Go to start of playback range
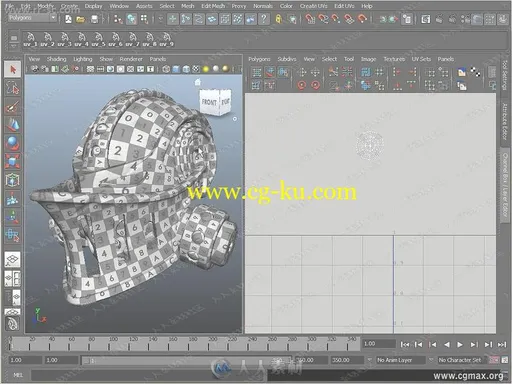This screenshot has width=512, height=384. tap(405, 344)
